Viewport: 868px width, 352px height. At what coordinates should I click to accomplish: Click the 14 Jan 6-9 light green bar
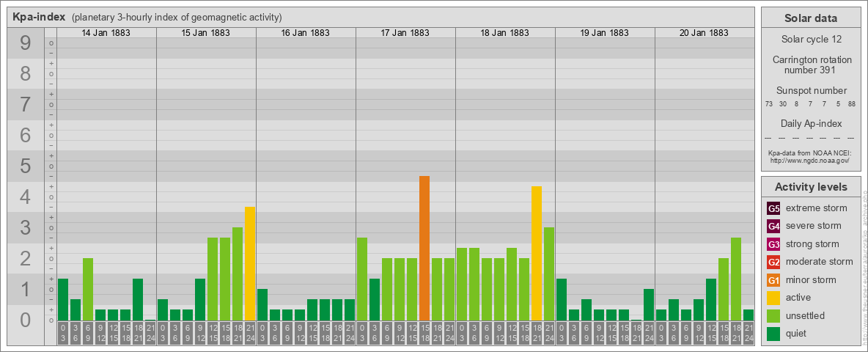coord(88,290)
